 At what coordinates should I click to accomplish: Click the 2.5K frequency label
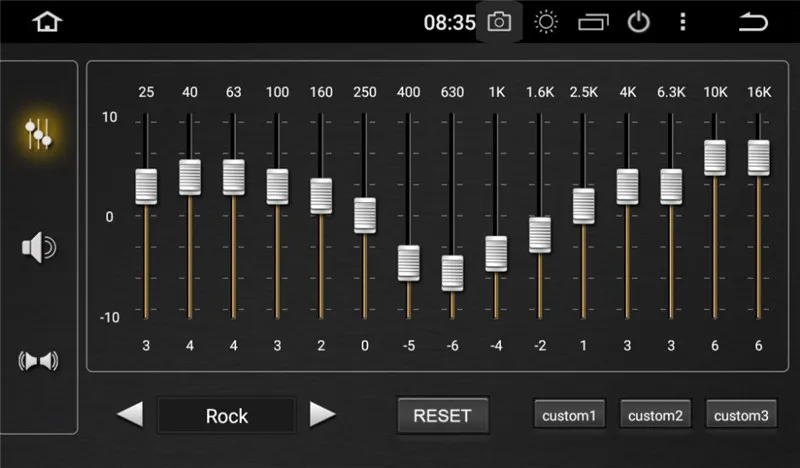584,92
